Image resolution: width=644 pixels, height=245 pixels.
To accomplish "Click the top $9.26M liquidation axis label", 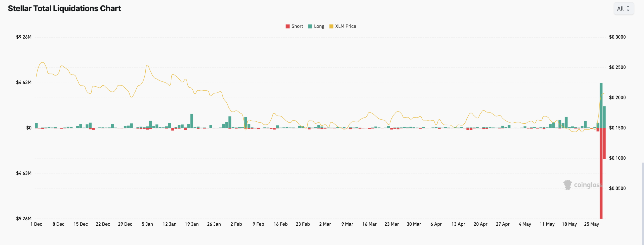I will point(24,37).
